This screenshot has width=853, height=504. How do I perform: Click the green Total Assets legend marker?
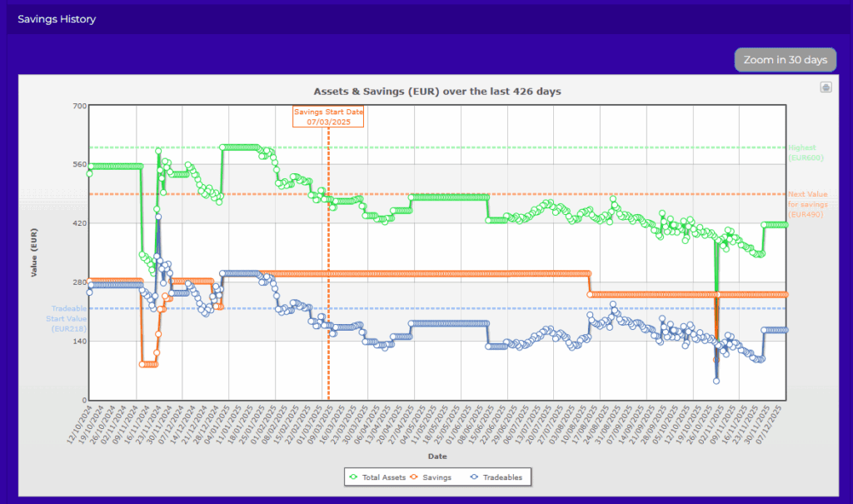tap(353, 477)
